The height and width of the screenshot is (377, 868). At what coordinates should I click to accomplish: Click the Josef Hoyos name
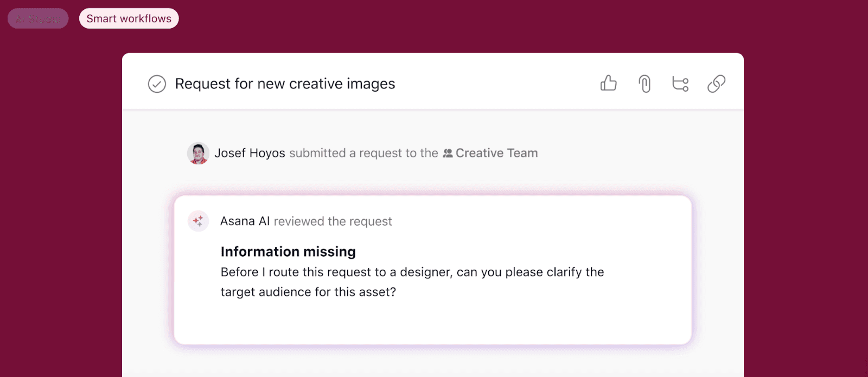click(x=250, y=153)
